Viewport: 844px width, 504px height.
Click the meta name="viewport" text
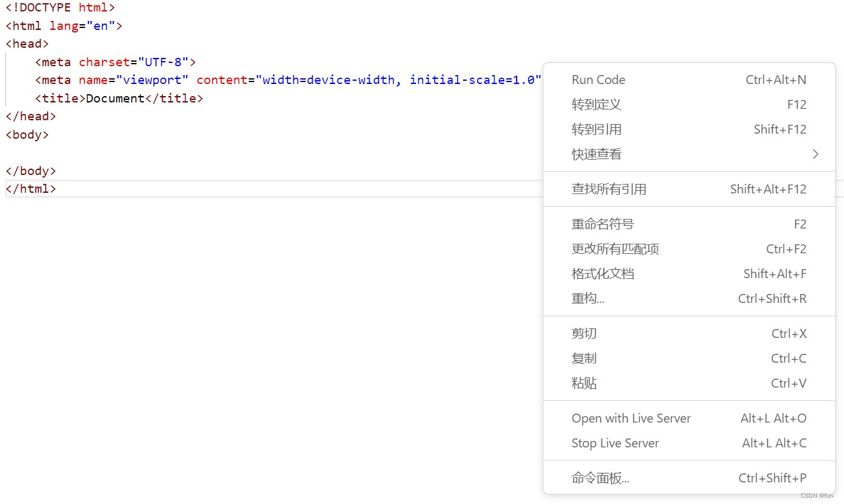click(x=112, y=80)
